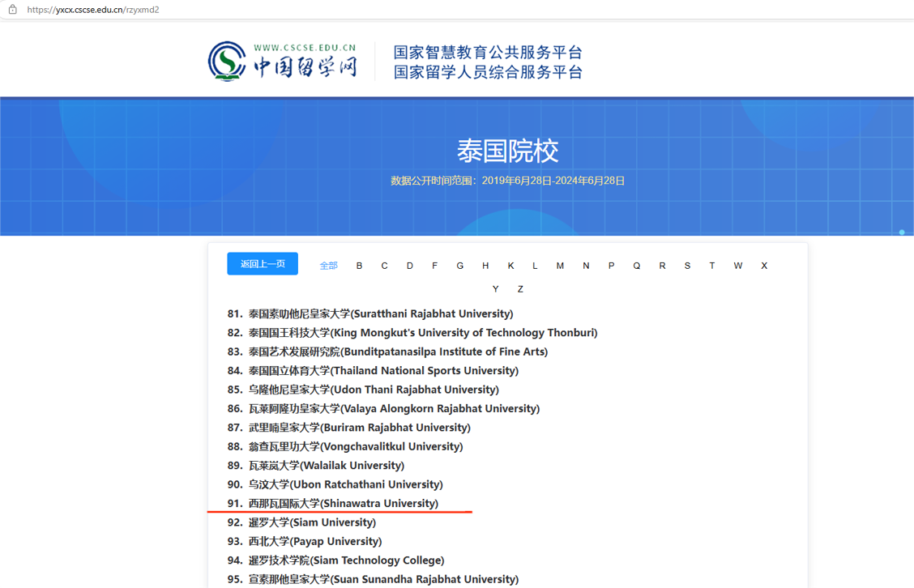Filter universities by letter Z
The width and height of the screenshot is (914, 588).
pyautogui.click(x=520, y=289)
